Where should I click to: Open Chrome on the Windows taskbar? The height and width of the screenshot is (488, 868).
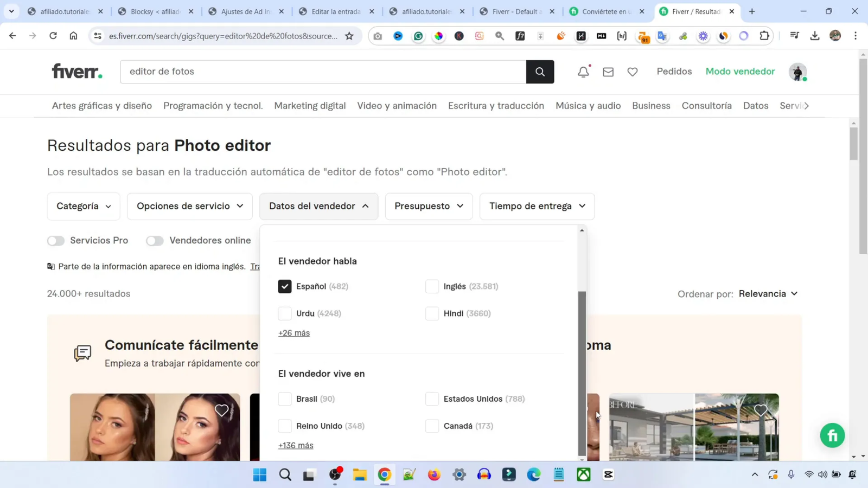384,474
